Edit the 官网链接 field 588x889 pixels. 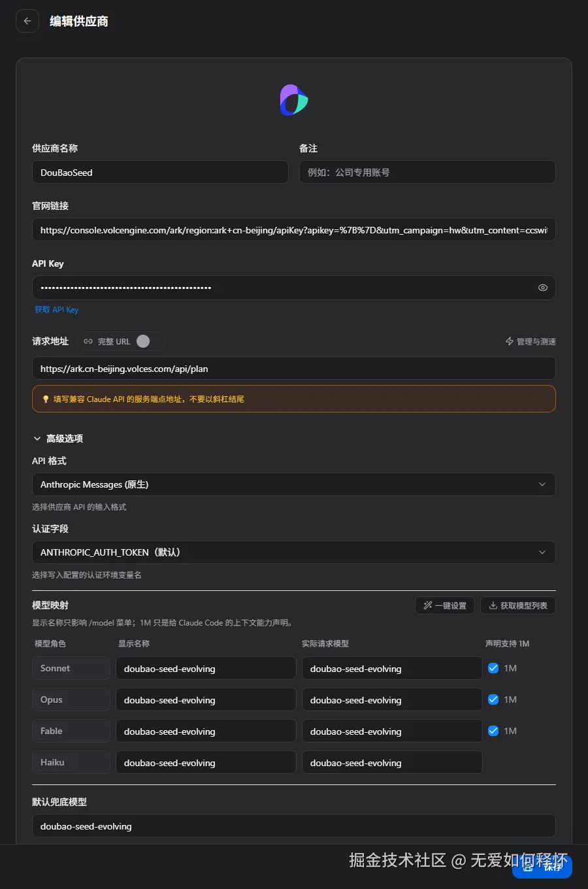294,230
